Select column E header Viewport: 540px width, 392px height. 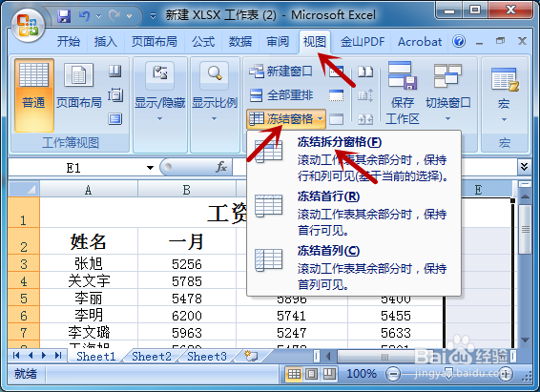click(x=478, y=190)
